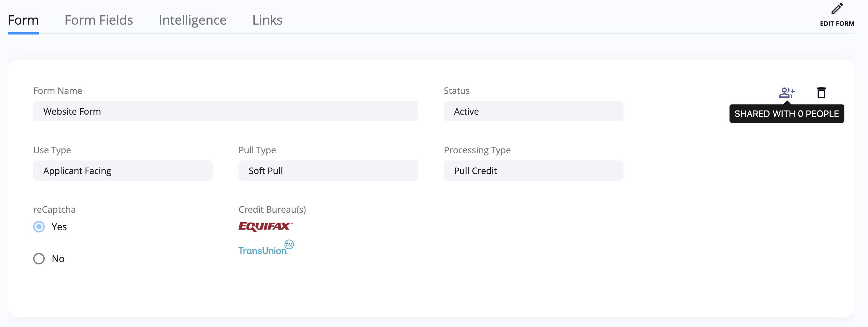Viewport: 868px width, 327px height.
Task: Click the reCaptcha label
Action: pyautogui.click(x=54, y=209)
